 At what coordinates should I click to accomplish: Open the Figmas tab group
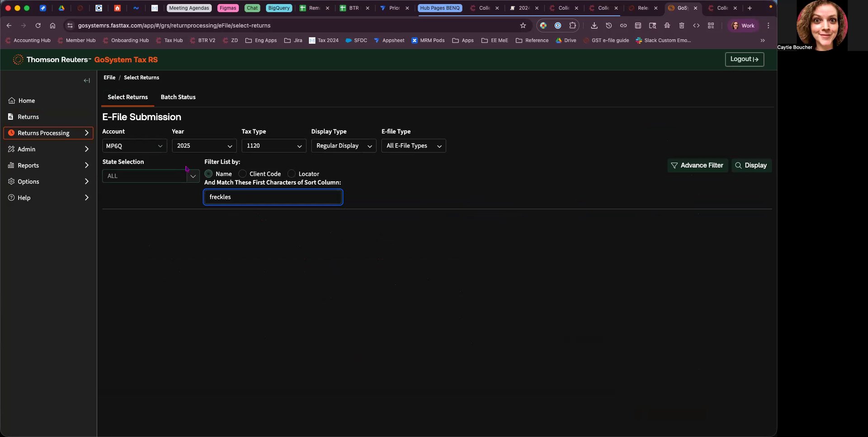228,8
